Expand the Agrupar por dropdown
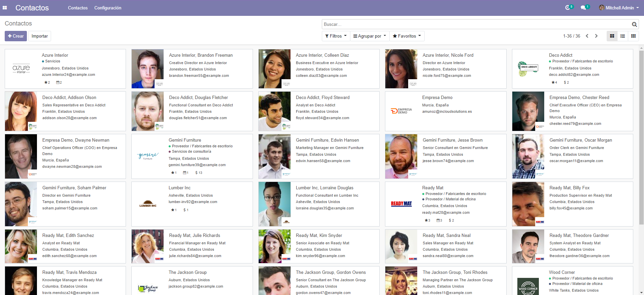Viewport: 644px width, 295px height. click(x=370, y=36)
